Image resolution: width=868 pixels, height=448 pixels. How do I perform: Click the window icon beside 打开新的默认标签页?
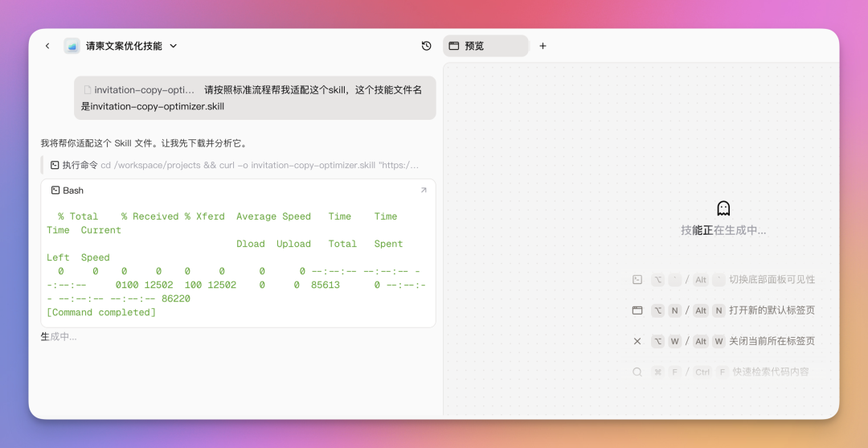coord(637,310)
